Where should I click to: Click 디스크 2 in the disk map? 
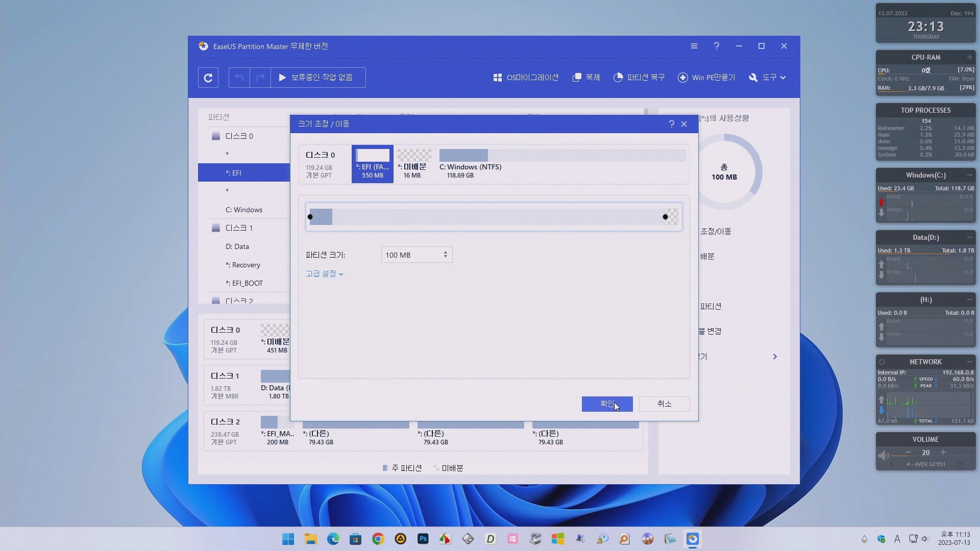click(x=225, y=422)
